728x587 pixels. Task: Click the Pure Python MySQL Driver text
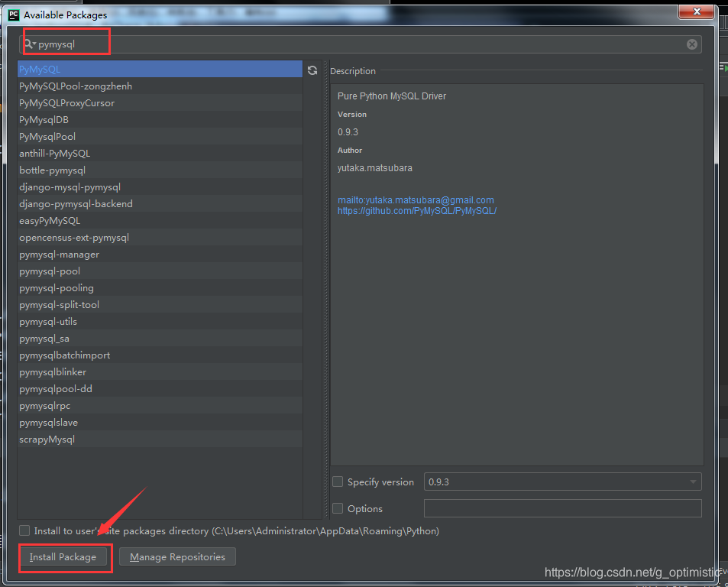(391, 96)
